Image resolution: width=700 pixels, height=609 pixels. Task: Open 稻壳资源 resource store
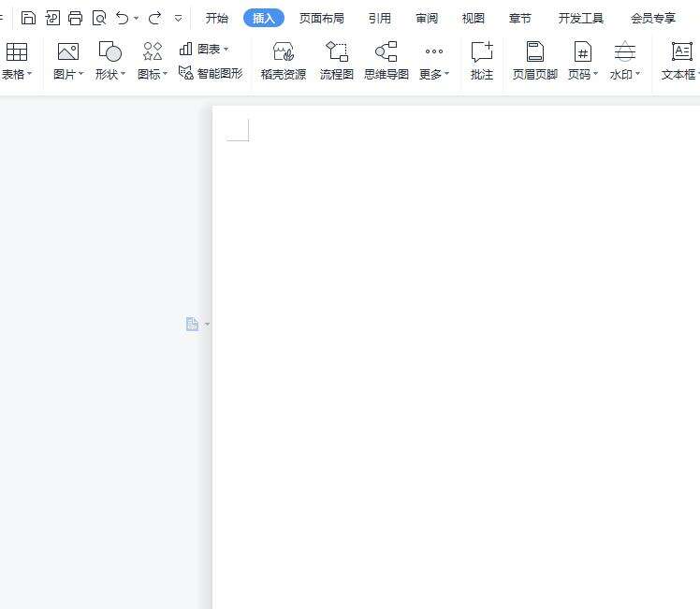tap(283, 62)
